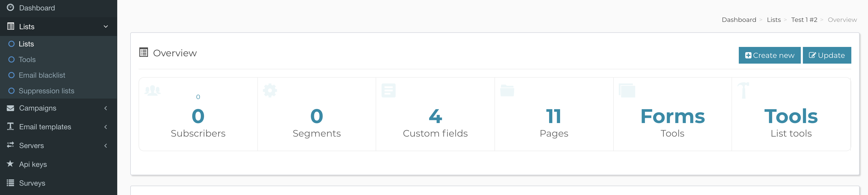Screen dimensions: 868x195
Task: Click the Segments gear icon
Action: point(270,90)
